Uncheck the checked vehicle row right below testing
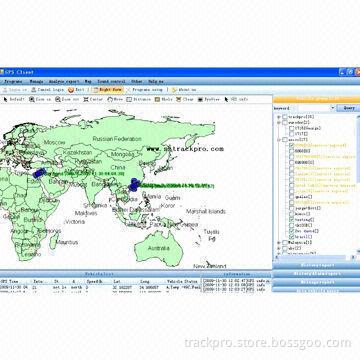360x360 pixels. pos(292,231)
